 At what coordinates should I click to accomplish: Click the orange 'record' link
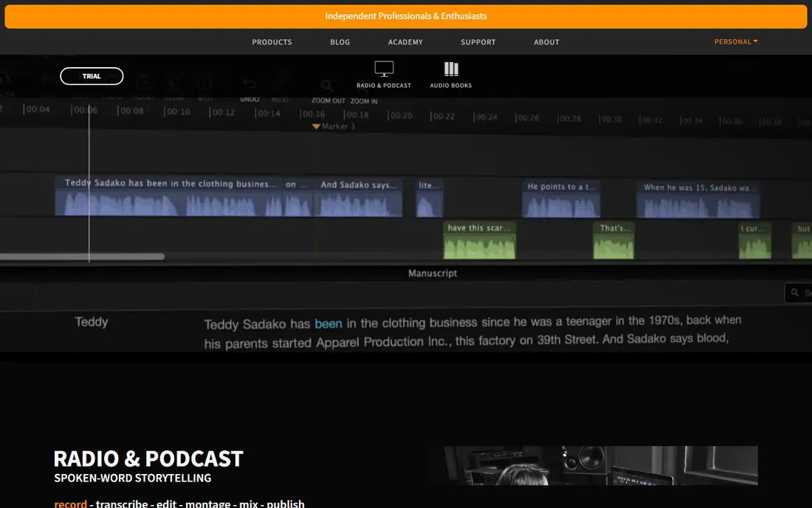70,504
